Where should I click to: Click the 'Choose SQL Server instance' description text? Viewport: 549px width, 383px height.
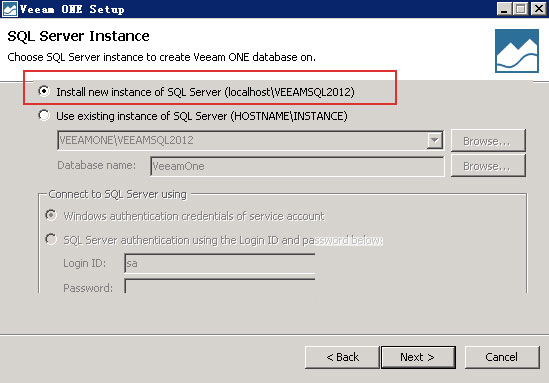pos(161,57)
